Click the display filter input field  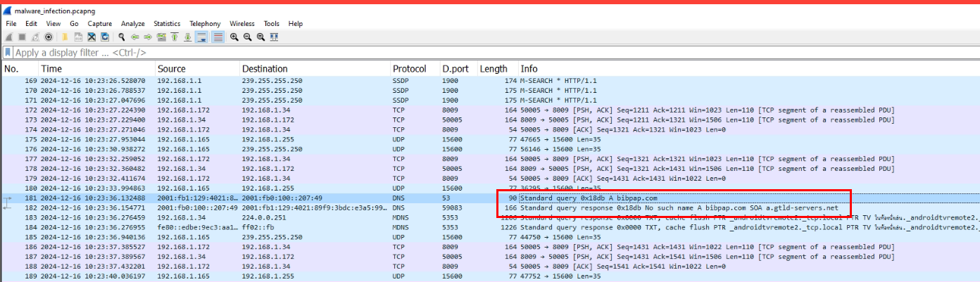tap(422, 53)
